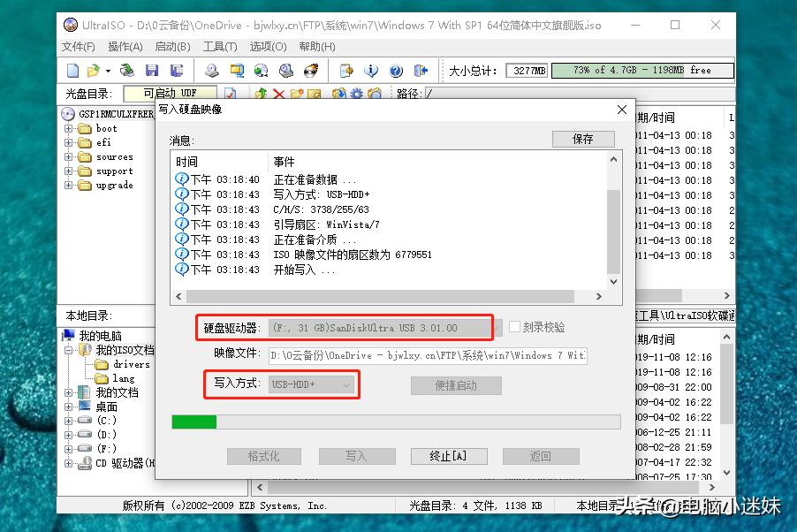Enable the 刻录校验 verification checkbox
This screenshot has width=797, height=532.
click(512, 327)
